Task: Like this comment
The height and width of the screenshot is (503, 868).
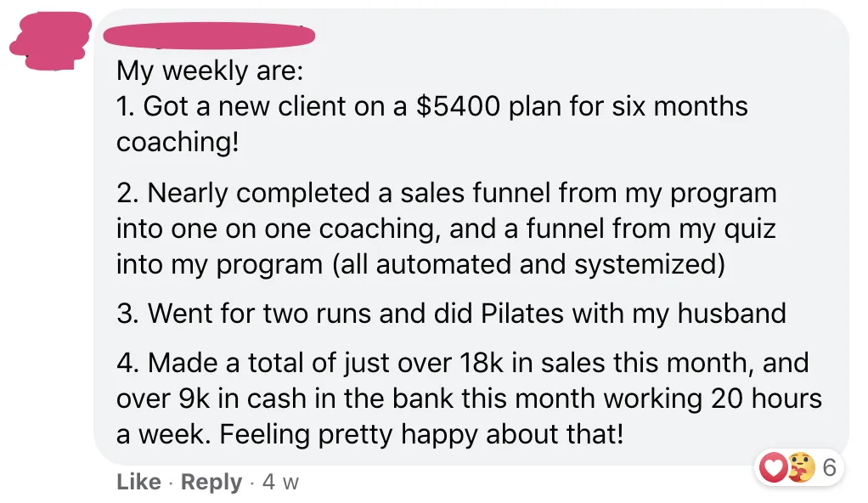Action: coord(138,482)
